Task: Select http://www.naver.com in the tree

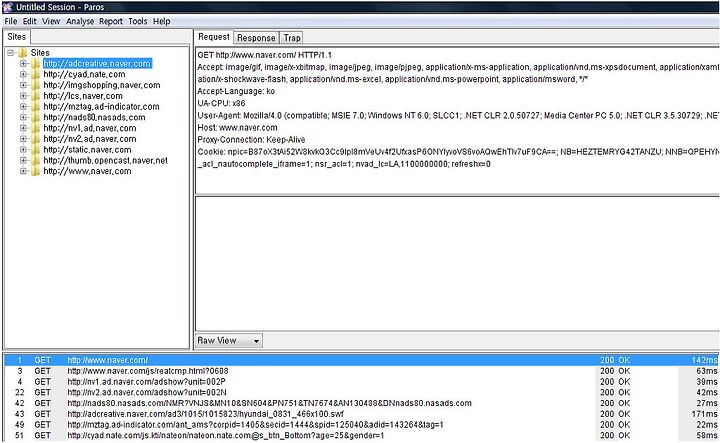Action: (x=87, y=171)
